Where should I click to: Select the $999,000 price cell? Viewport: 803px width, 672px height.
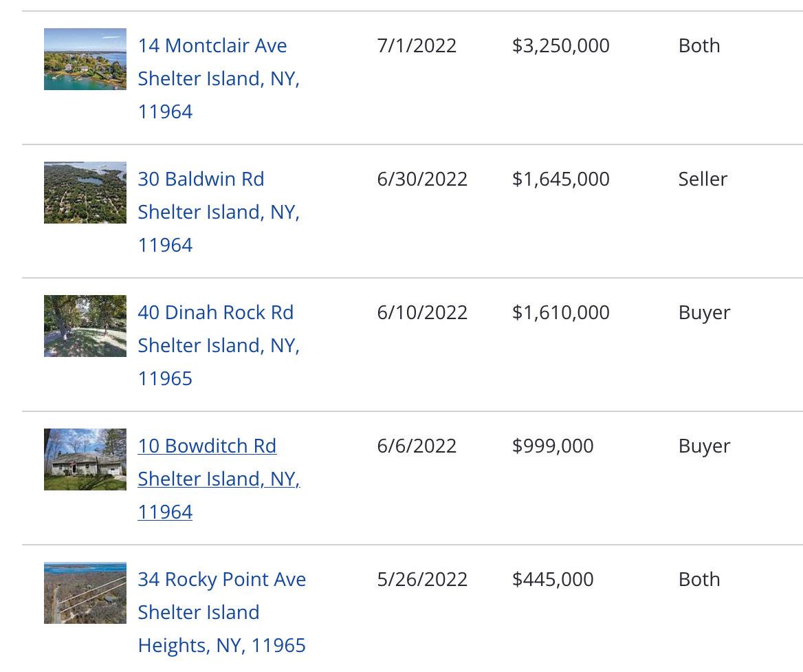(x=553, y=446)
